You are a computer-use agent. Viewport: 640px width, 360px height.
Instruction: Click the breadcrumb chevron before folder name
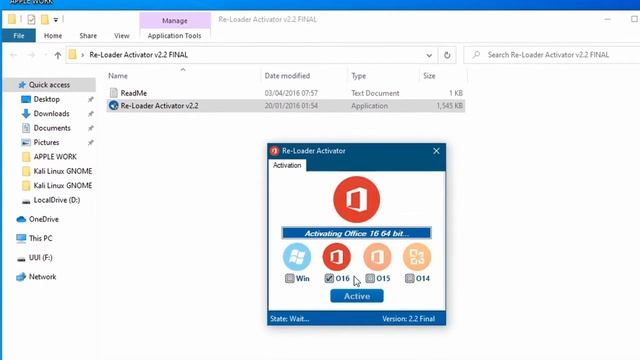82,55
